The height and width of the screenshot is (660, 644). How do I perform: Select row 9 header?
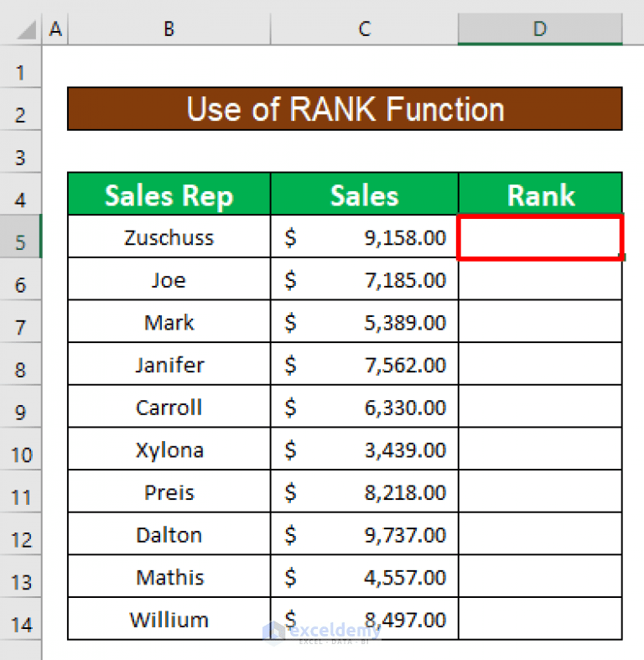click(x=21, y=407)
